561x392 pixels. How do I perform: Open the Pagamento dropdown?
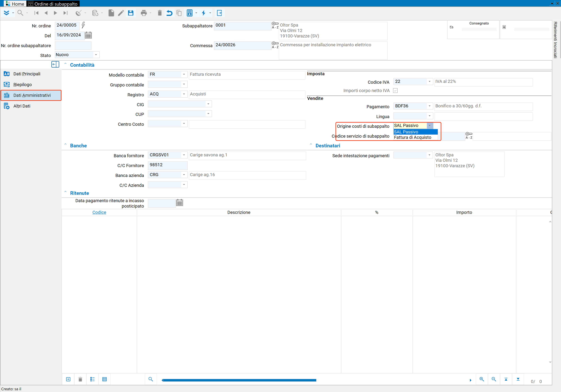pos(430,106)
